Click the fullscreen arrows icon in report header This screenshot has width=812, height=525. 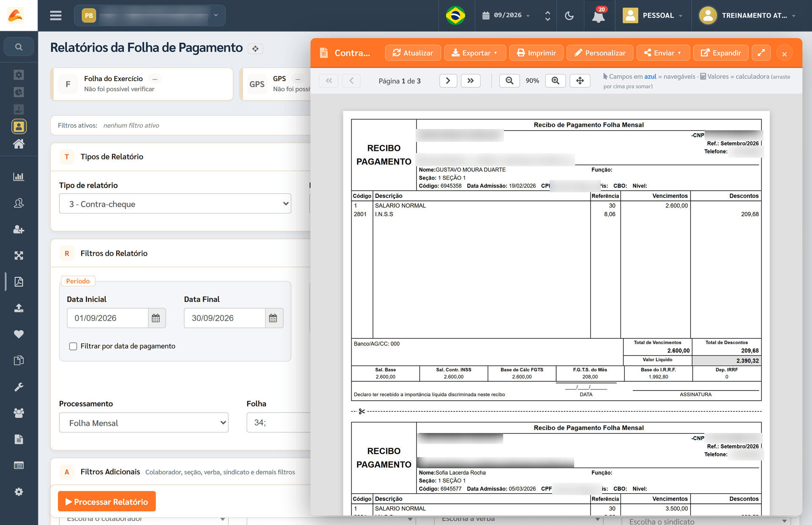click(x=761, y=53)
